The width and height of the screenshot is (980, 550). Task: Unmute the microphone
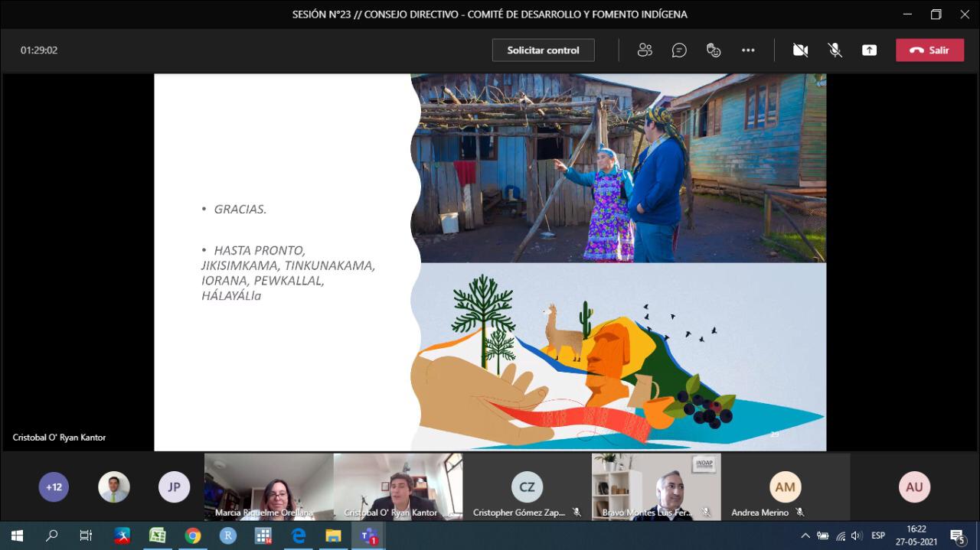coord(835,50)
